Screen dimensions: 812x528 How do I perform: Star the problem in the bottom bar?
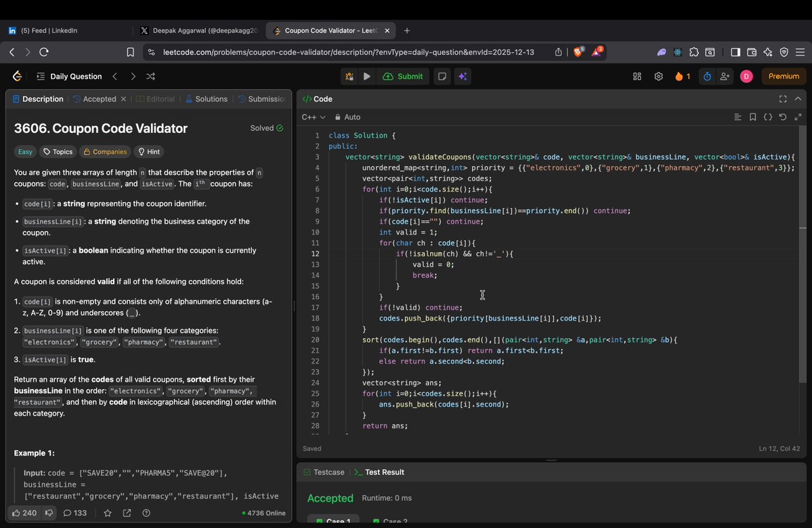tap(107, 513)
